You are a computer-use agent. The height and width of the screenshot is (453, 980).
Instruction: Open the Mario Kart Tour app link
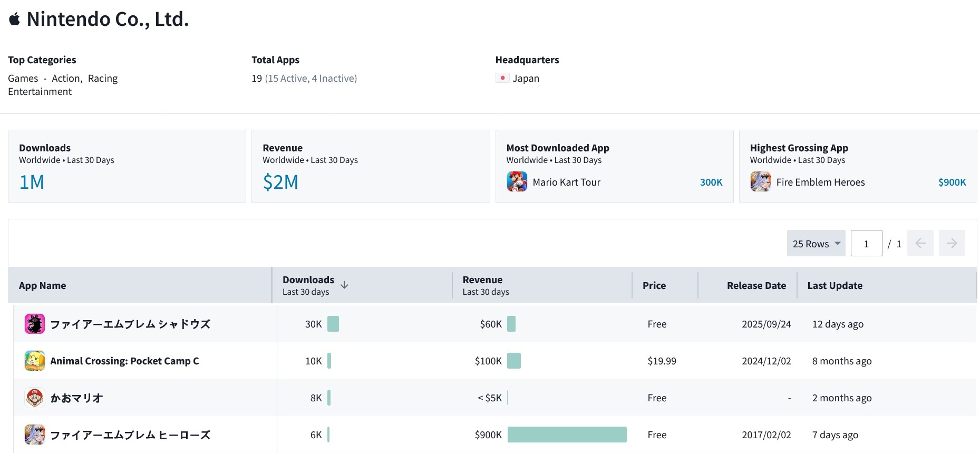(x=566, y=182)
